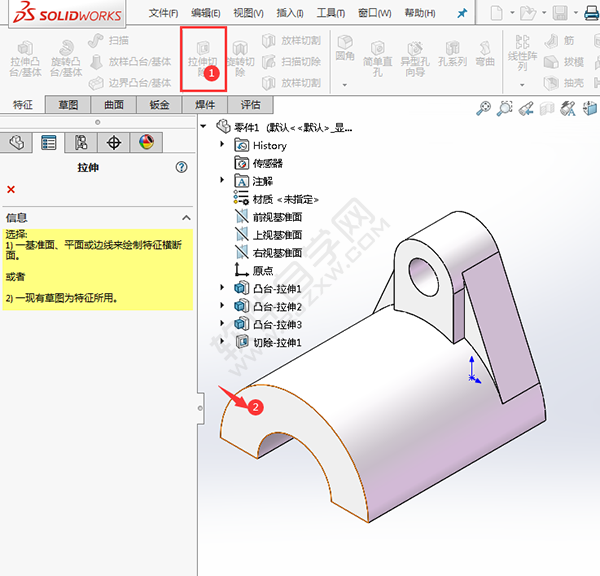Click the Zoom to Fit magnifier icon
The height and width of the screenshot is (576, 600).
(483, 108)
